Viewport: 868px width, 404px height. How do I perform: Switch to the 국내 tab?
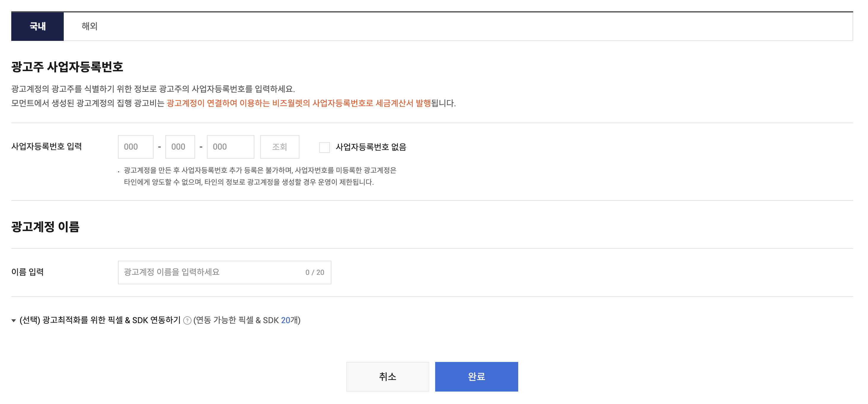[x=37, y=26]
